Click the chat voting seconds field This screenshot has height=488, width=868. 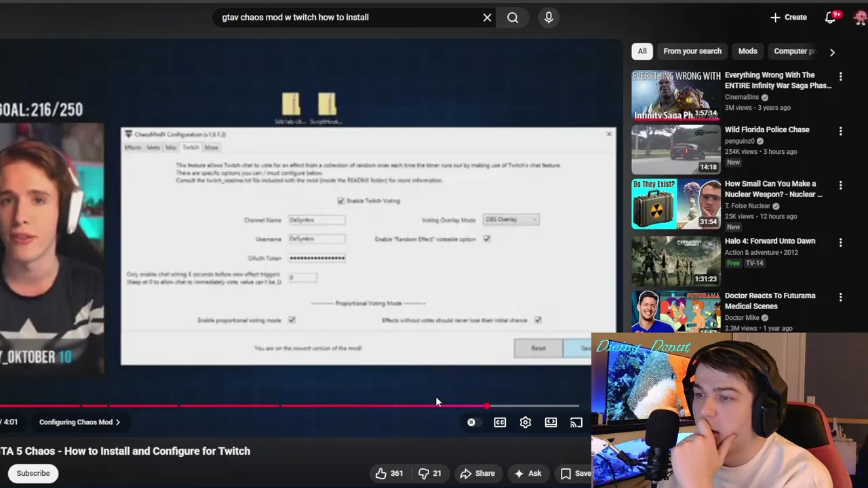coord(302,277)
